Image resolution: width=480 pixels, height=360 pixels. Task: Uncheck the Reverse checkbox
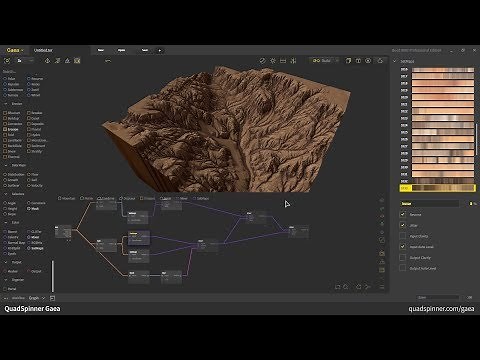pos(403,214)
